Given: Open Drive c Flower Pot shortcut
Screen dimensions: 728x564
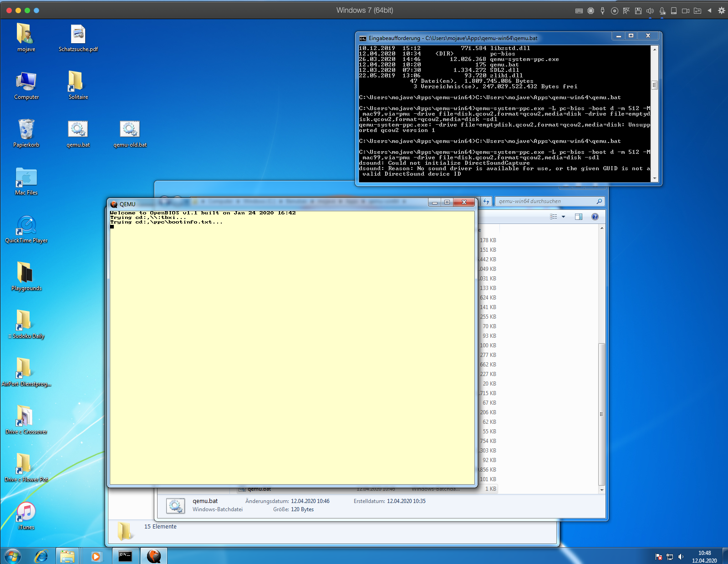Looking at the screenshot, I should pyautogui.click(x=26, y=468).
